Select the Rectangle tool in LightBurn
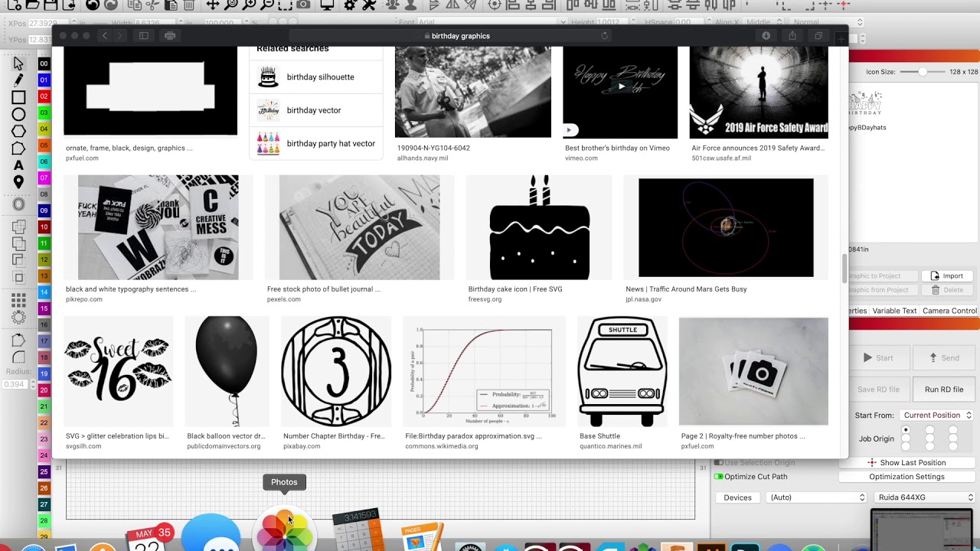 [x=18, y=97]
